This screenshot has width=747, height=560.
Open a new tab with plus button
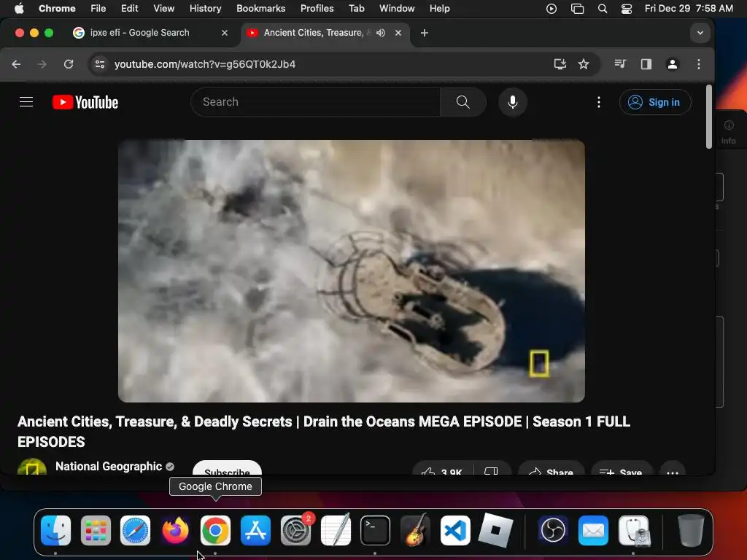click(425, 32)
